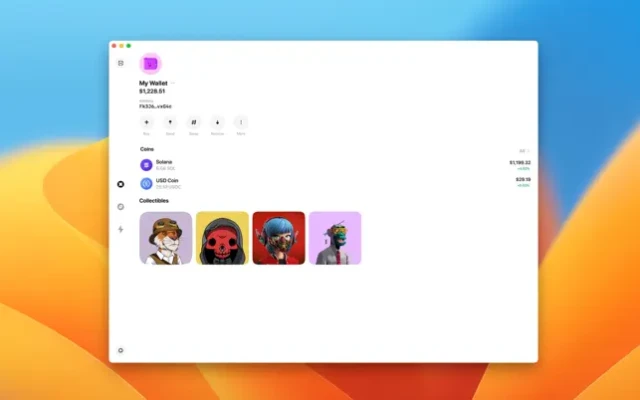Viewport: 640px width, 400px height.
Task: Select the Solana row name
Action: [164, 162]
